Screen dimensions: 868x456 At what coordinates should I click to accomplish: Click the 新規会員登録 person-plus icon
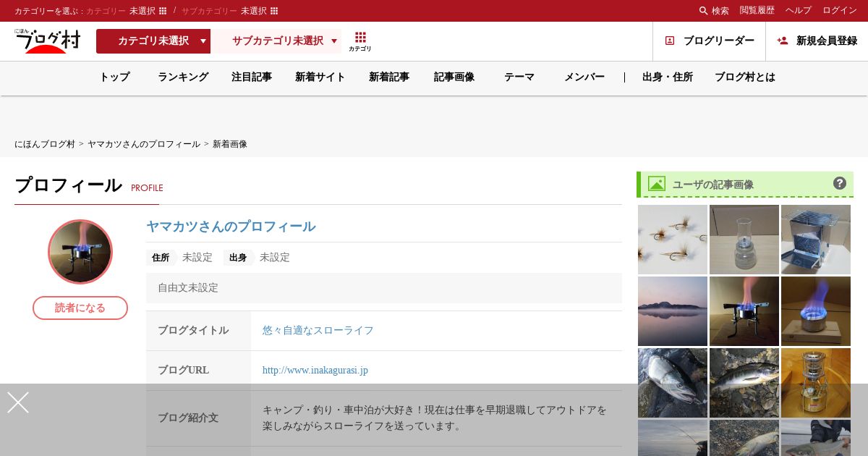click(x=783, y=41)
